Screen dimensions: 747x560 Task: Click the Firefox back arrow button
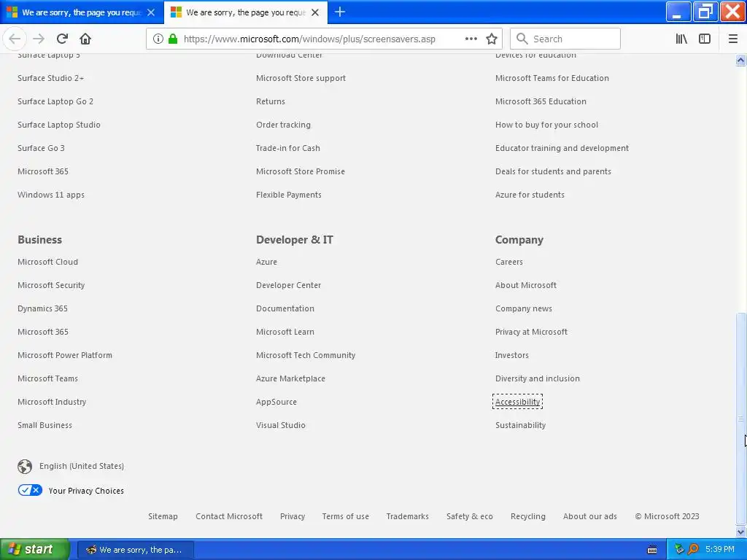tap(15, 39)
